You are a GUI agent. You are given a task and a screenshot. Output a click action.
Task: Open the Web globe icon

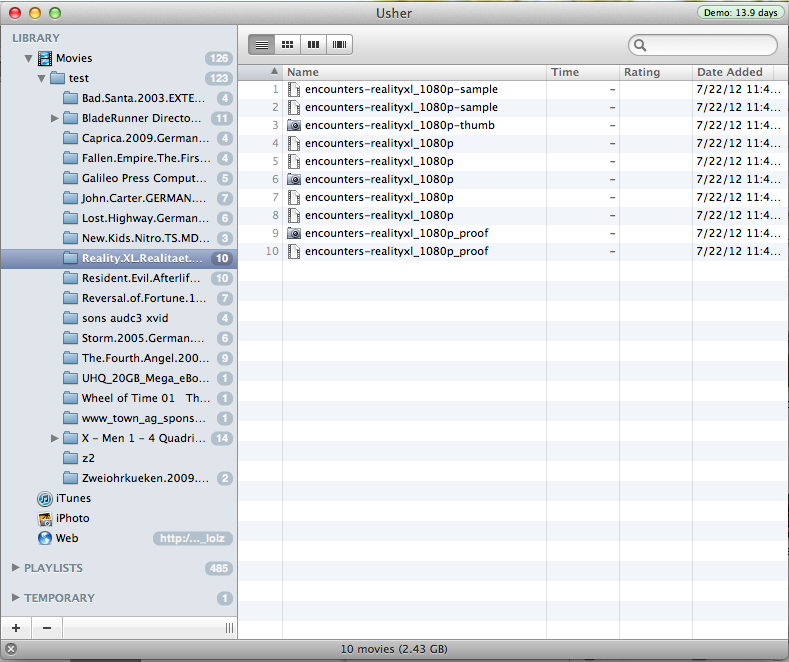coord(45,538)
